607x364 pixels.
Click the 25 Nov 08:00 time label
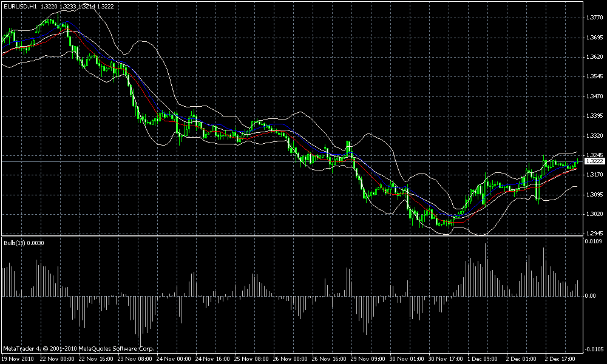coord(253,359)
